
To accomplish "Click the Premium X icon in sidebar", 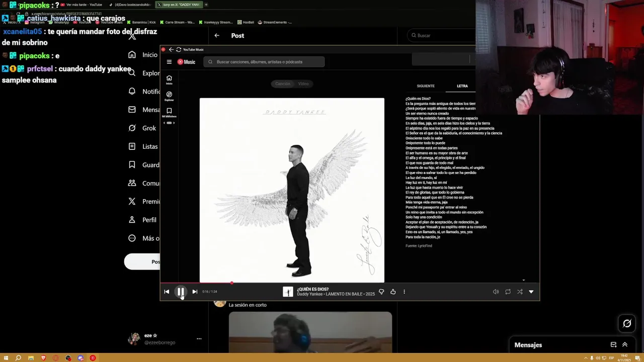I will pos(132,201).
